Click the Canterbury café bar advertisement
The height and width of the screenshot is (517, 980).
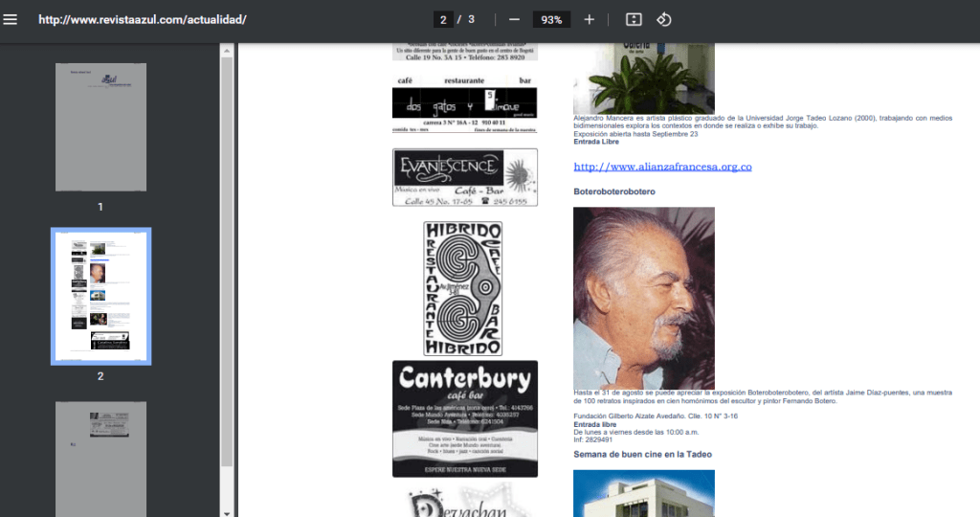pos(464,418)
